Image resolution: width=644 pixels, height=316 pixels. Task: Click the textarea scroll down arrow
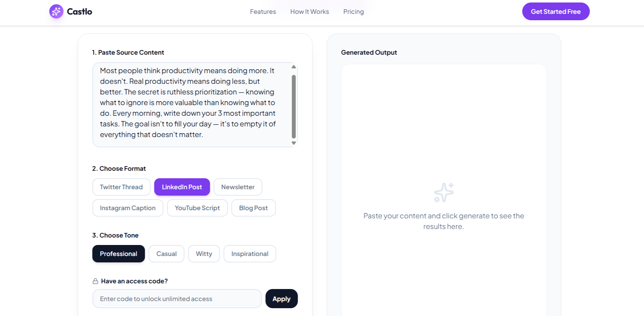coord(294,143)
